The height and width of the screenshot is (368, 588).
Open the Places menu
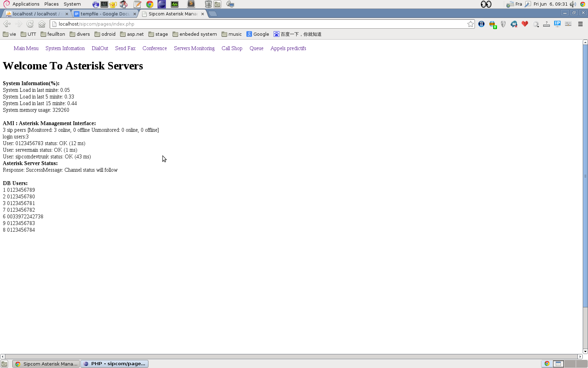(51, 4)
